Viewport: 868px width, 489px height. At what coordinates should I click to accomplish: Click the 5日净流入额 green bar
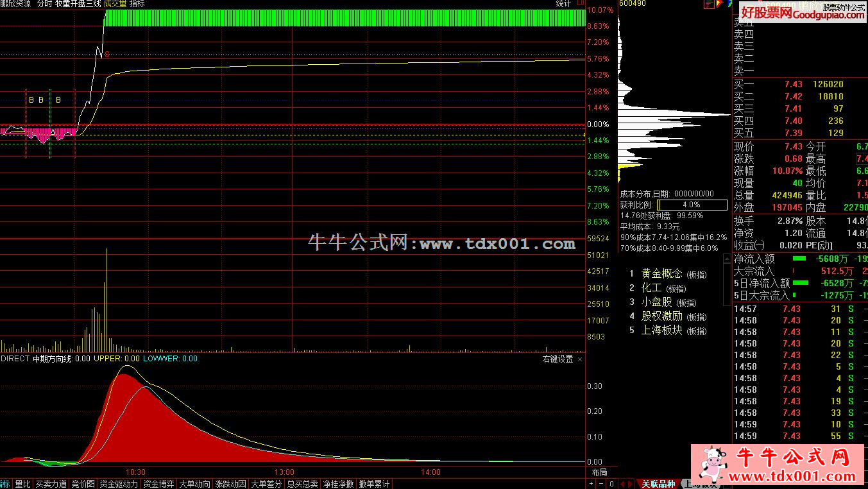[801, 283]
